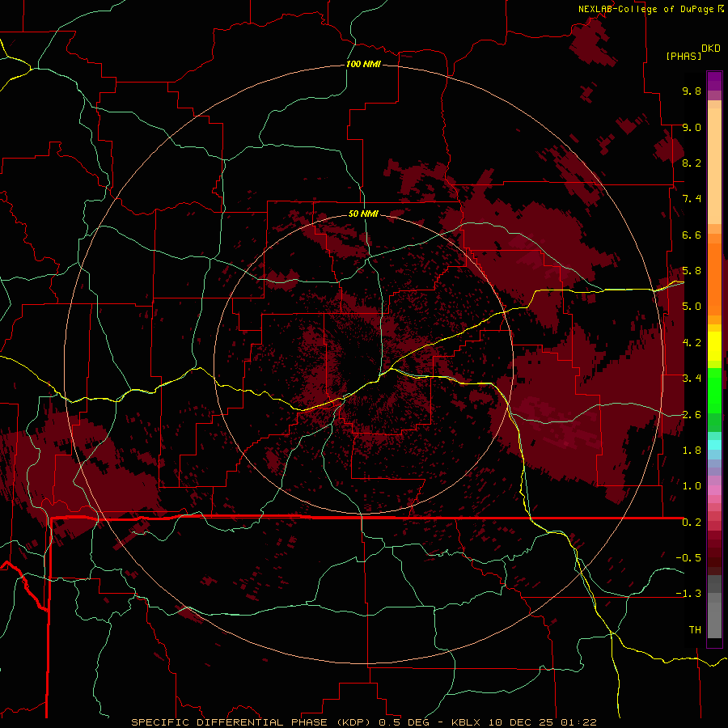Click the 7.4 value on the scale
728x728 pixels.
coord(692,199)
